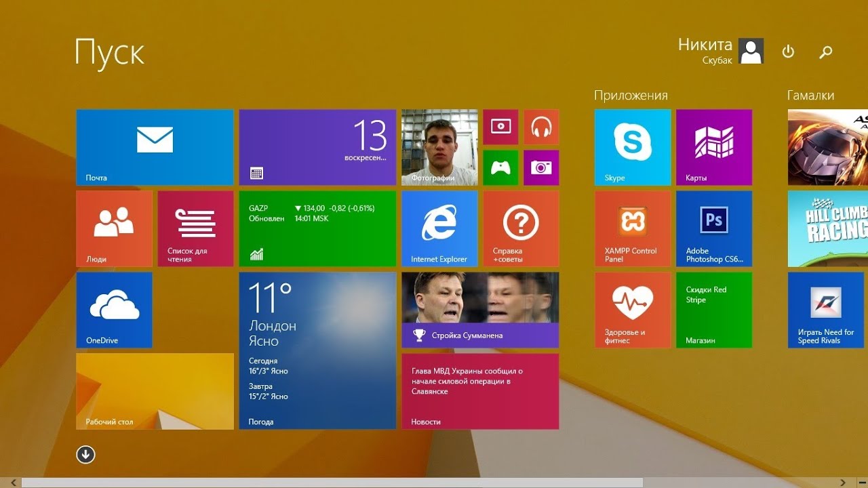Open the Calendar tile showing 13

(317, 147)
